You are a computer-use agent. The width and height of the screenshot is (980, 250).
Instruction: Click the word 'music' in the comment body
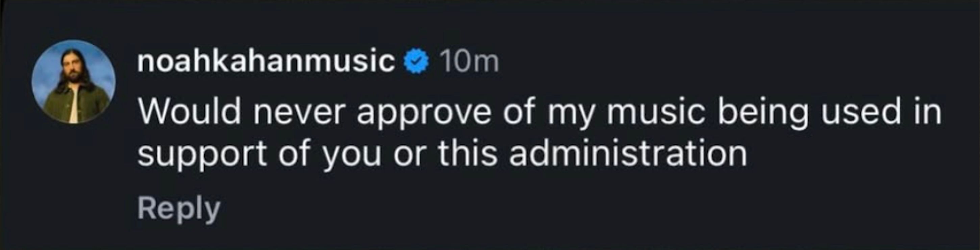656,112
